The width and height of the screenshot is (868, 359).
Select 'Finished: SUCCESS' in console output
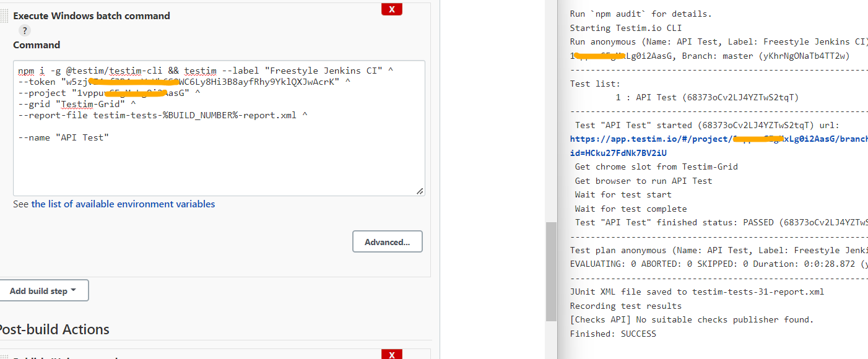tap(613, 334)
